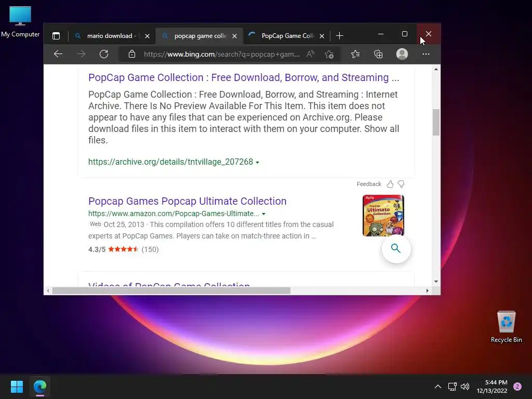532x399 pixels.
Task: Open the tab actions menu icon
Action: (56, 36)
